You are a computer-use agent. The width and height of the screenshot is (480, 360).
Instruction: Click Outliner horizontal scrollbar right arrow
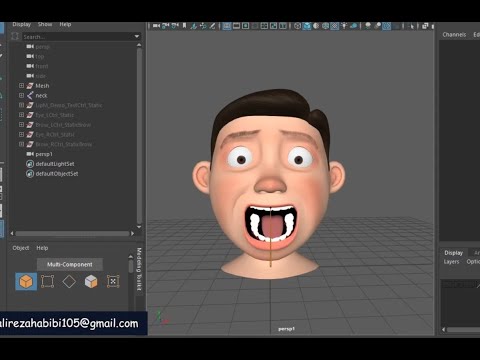(x=132, y=233)
